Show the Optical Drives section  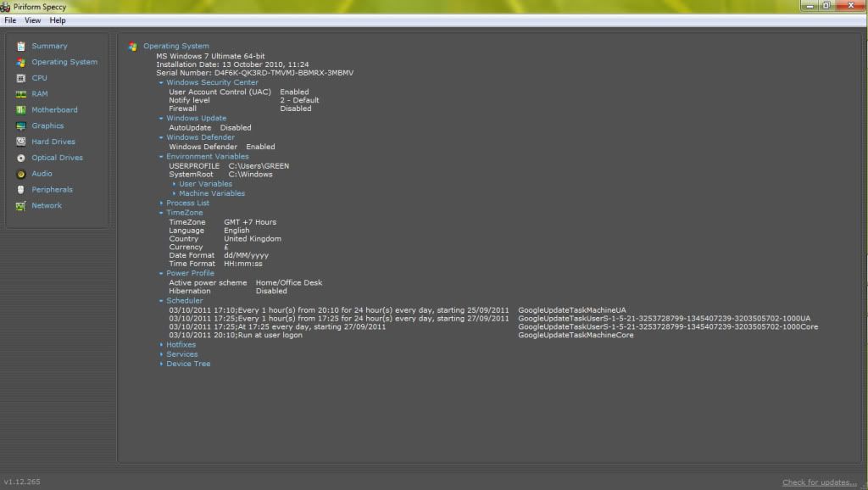click(57, 158)
